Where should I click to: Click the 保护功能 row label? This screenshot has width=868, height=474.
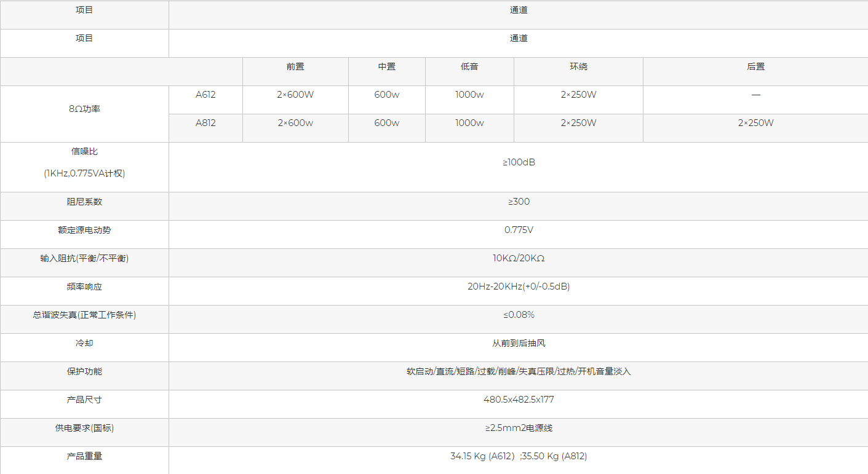(84, 371)
